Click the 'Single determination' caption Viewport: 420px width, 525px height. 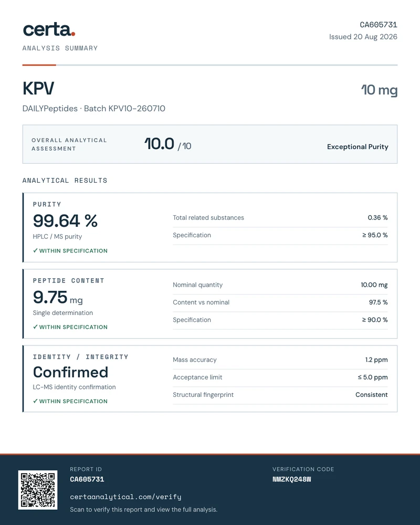(x=63, y=313)
